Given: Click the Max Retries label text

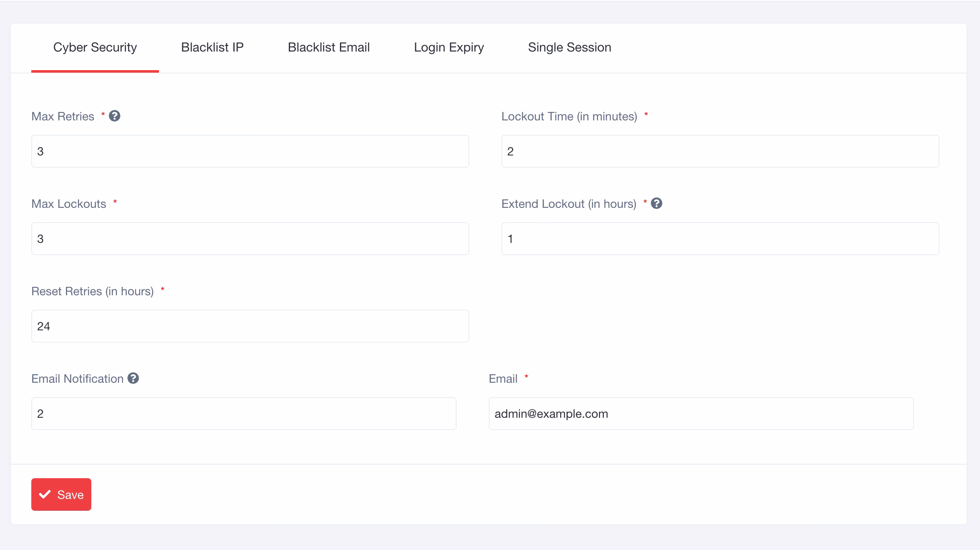Looking at the screenshot, I should point(63,117).
